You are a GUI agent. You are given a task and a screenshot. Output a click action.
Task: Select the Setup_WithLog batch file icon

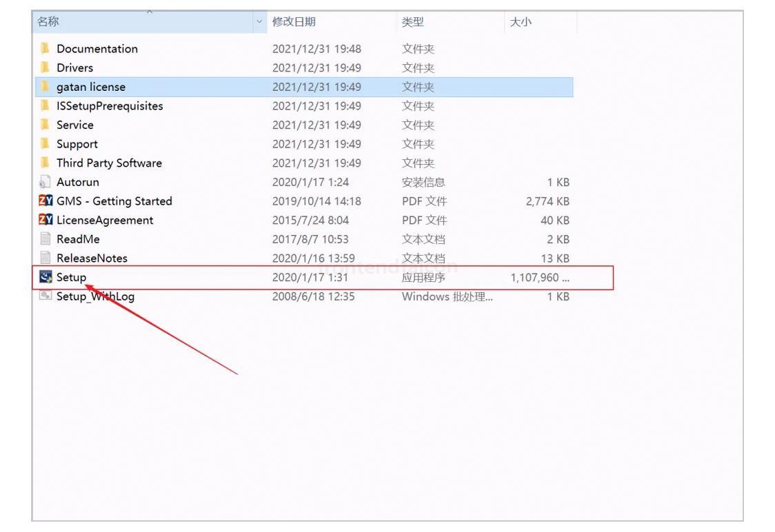pos(46,296)
